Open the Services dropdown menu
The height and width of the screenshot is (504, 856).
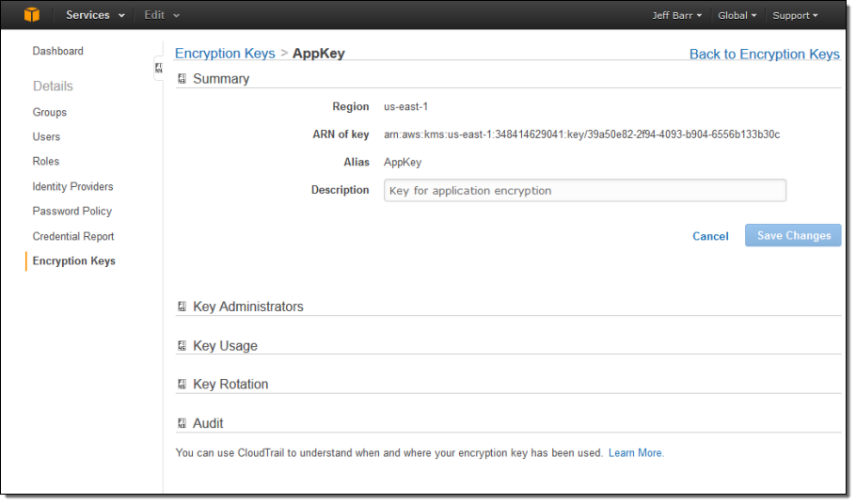click(x=95, y=15)
